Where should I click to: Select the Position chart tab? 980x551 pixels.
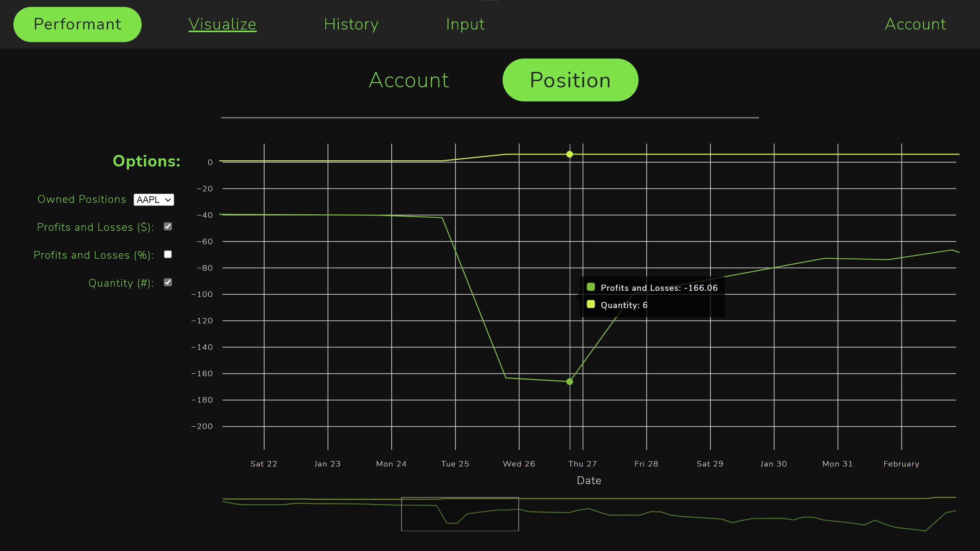pos(570,80)
